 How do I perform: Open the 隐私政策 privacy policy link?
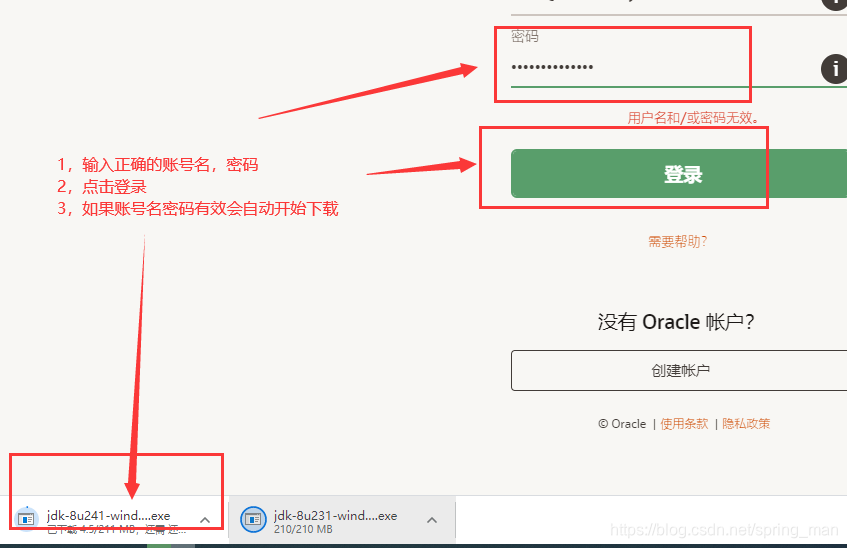746,424
